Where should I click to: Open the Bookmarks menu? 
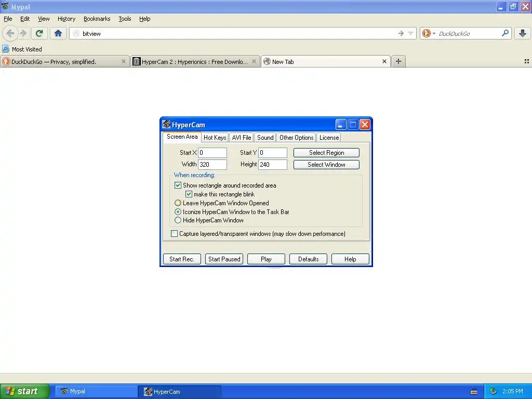(x=97, y=19)
